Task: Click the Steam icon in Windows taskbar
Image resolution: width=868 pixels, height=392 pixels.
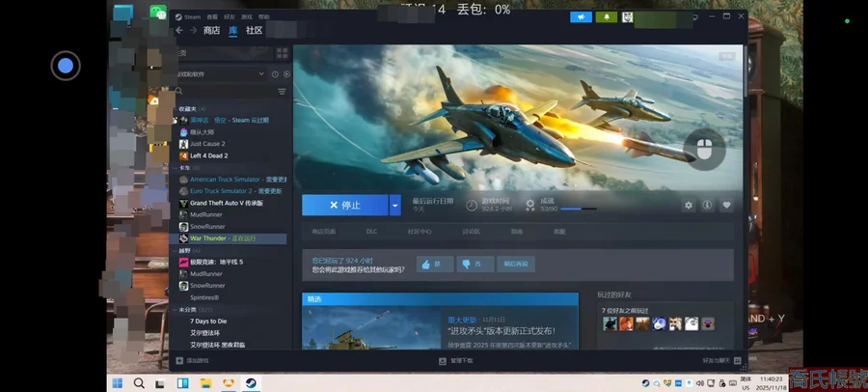Action: (x=250, y=383)
